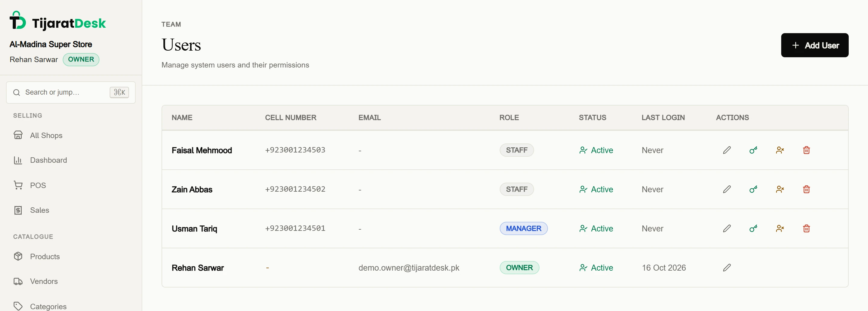The height and width of the screenshot is (311, 868).
Task: Open All Shops in sidebar
Action: point(71,135)
